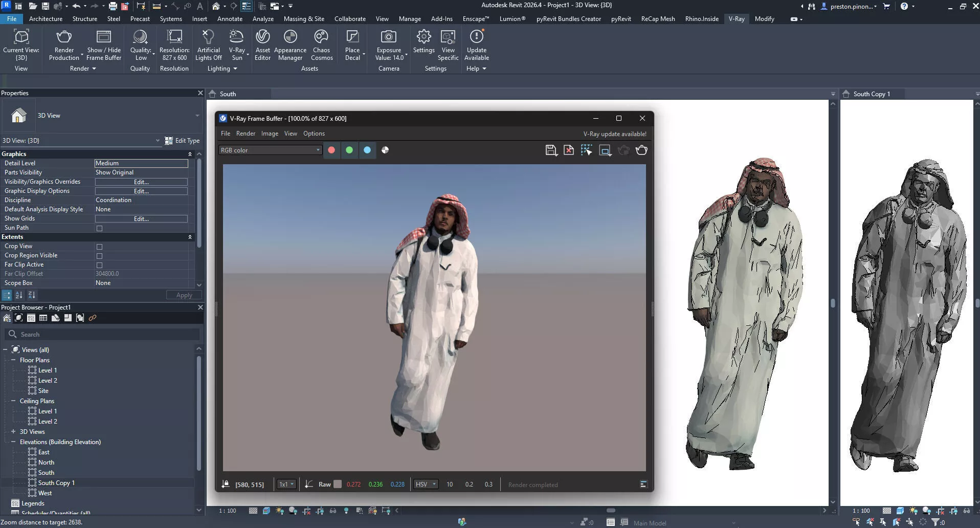Click the Detail Level Medium field
This screenshot has width=980, height=528.
[141, 163]
